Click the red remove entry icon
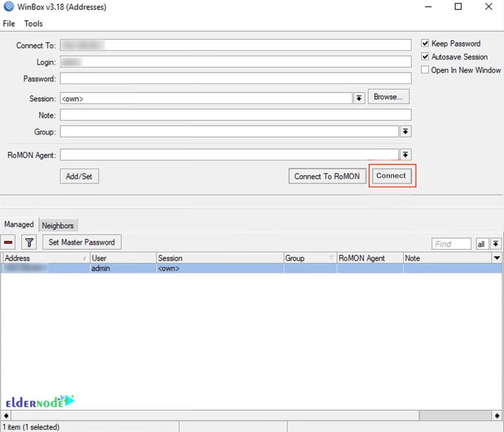The width and height of the screenshot is (504, 432). [8, 242]
